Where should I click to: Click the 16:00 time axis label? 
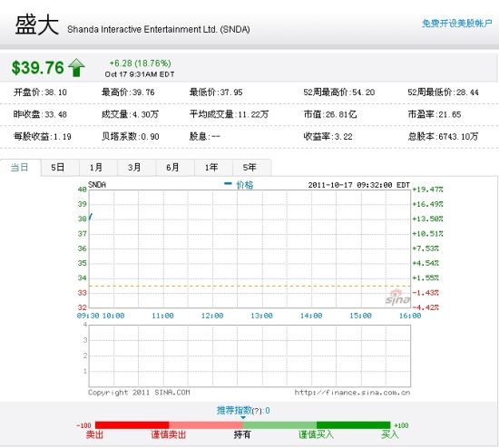410,316
